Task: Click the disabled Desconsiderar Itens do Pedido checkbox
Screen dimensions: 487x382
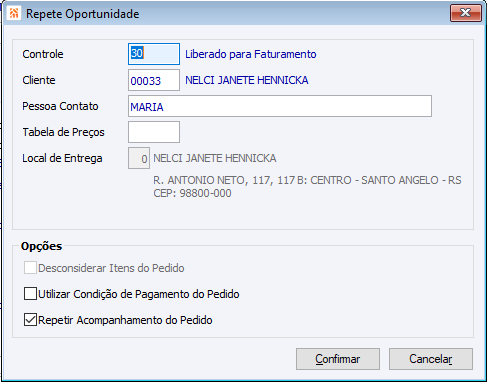Action: [x=30, y=268]
